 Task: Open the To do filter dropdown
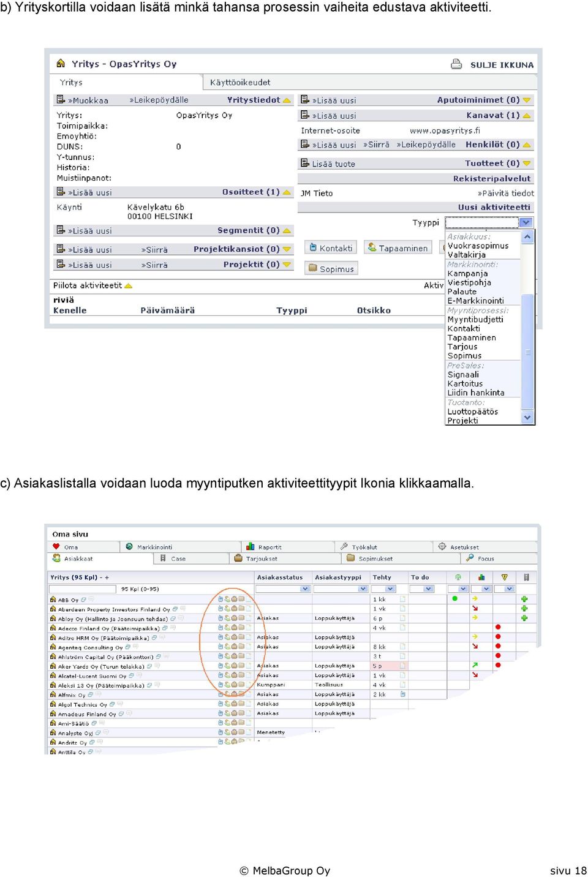pyautogui.click(x=428, y=589)
